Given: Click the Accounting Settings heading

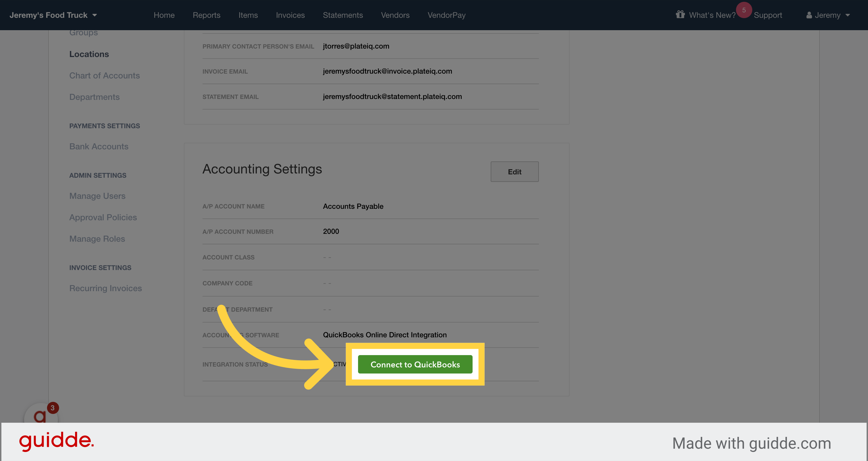Looking at the screenshot, I should pyautogui.click(x=262, y=169).
